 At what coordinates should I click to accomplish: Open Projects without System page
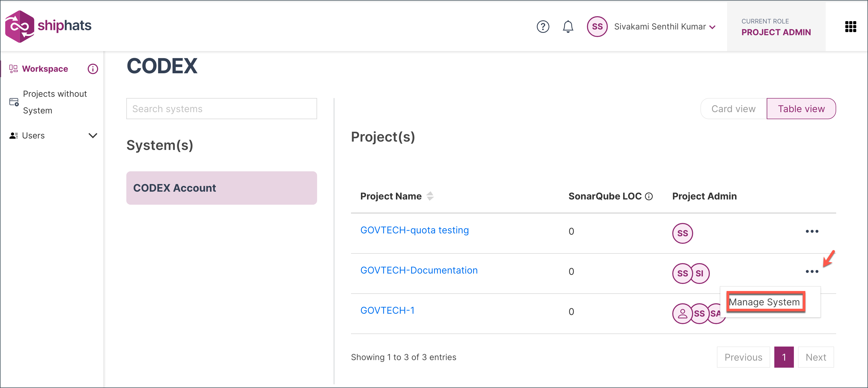click(x=55, y=102)
